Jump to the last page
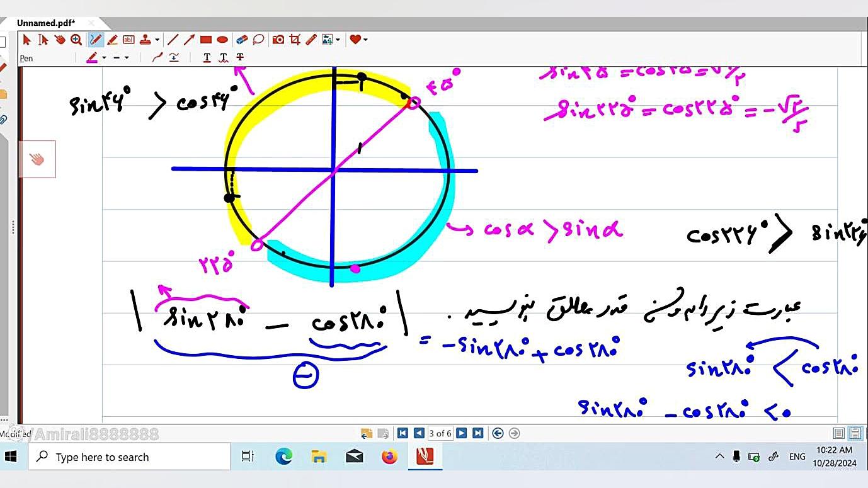The width and height of the screenshot is (868, 488). [478, 433]
